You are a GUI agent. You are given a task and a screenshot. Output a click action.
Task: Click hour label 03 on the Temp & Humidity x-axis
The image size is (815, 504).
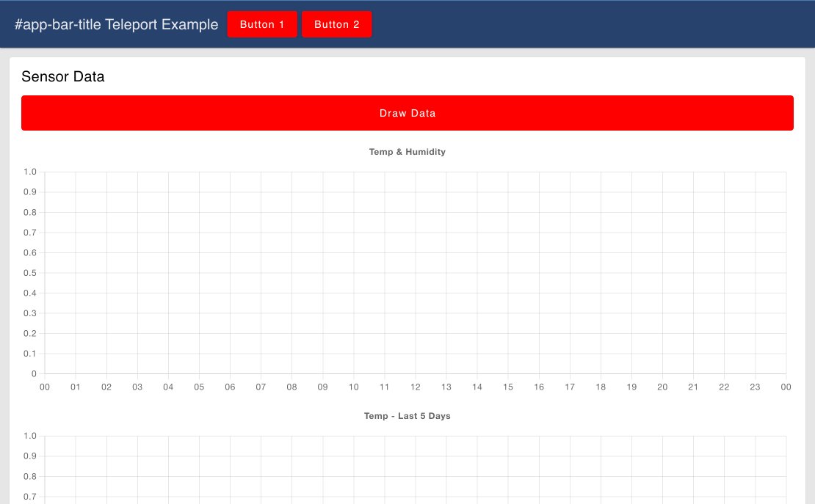pyautogui.click(x=137, y=387)
